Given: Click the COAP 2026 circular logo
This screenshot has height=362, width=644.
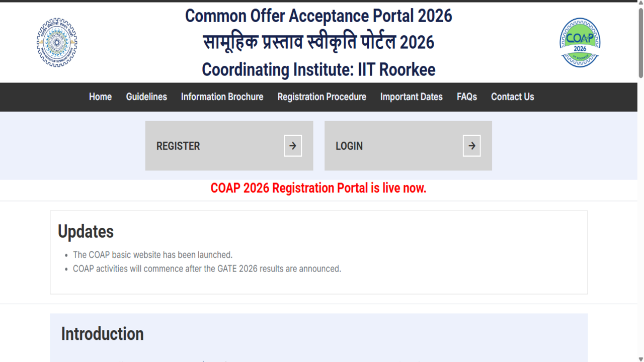Looking at the screenshot, I should click(x=580, y=42).
